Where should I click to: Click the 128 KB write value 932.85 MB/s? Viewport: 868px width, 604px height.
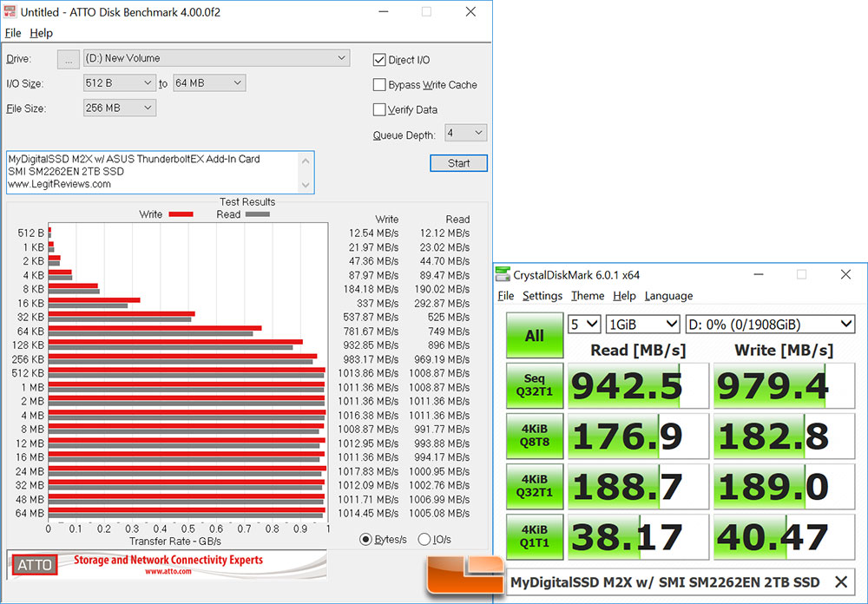(x=371, y=345)
